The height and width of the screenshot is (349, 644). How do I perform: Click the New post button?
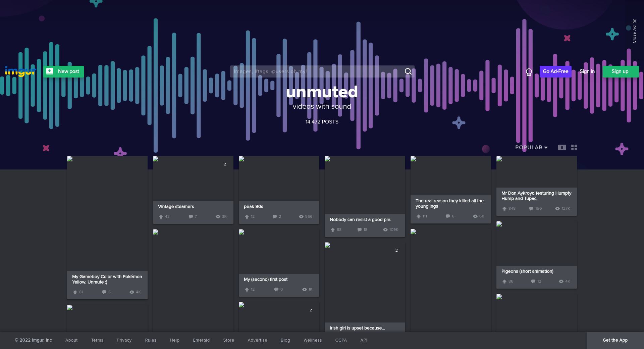(x=63, y=71)
